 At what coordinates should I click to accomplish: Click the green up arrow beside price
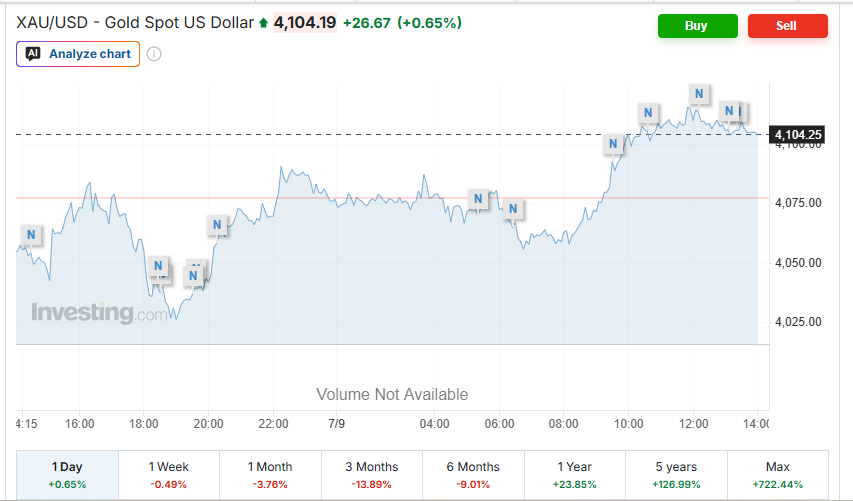tap(263, 23)
